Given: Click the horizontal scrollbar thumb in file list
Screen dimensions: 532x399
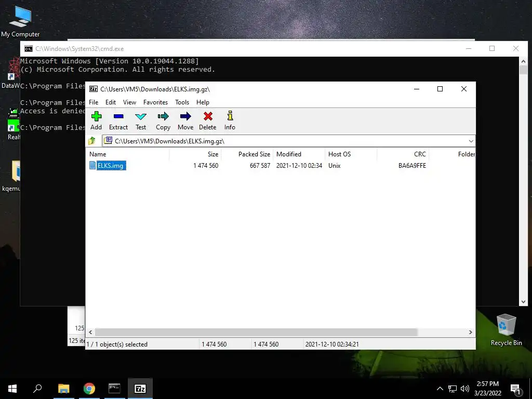Looking at the screenshot, I should pyautogui.click(x=256, y=332).
